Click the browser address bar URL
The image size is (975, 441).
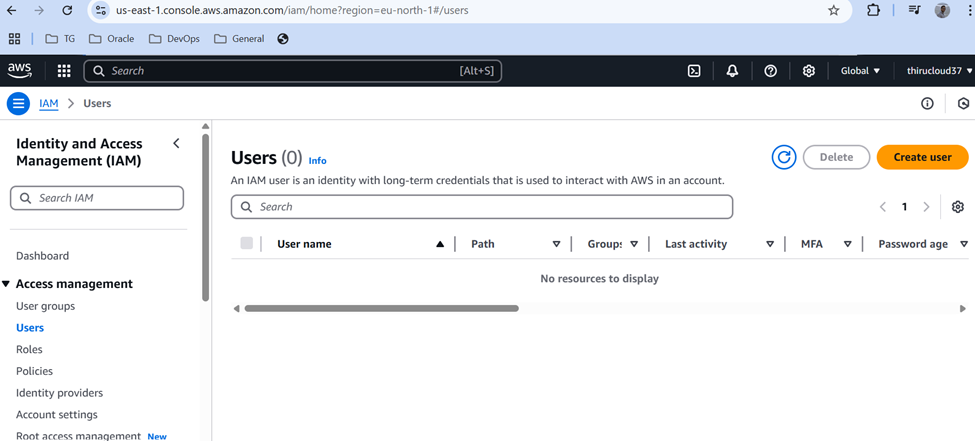coord(292,11)
